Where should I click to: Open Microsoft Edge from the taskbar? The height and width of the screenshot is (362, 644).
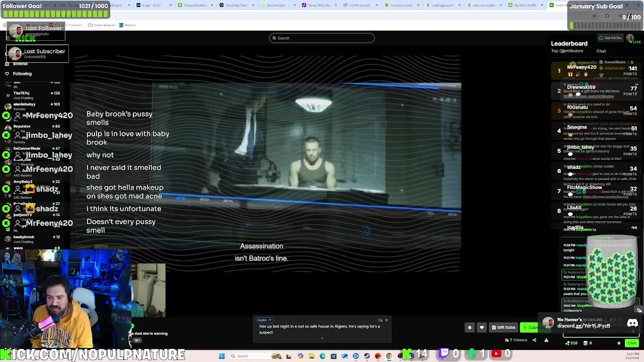pos(323,356)
